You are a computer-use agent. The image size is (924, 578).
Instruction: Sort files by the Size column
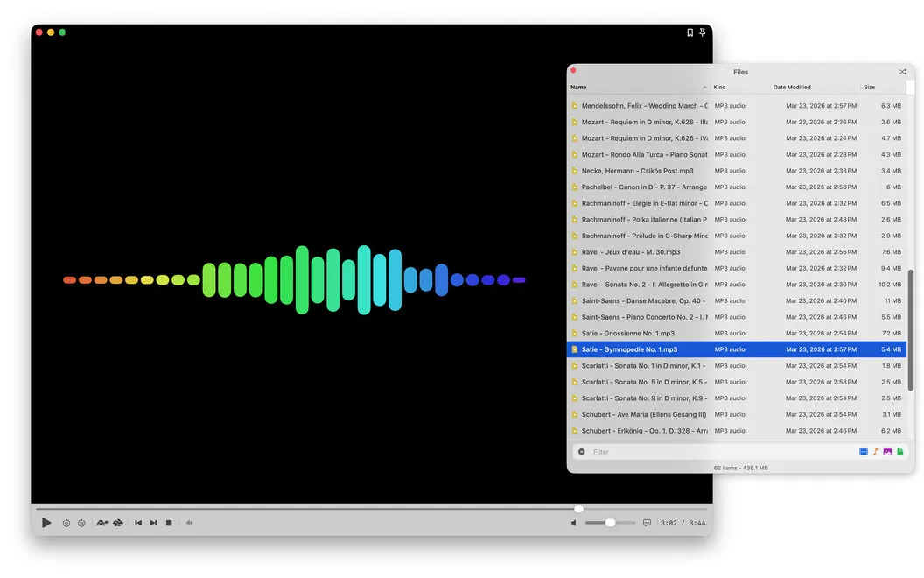click(884, 88)
